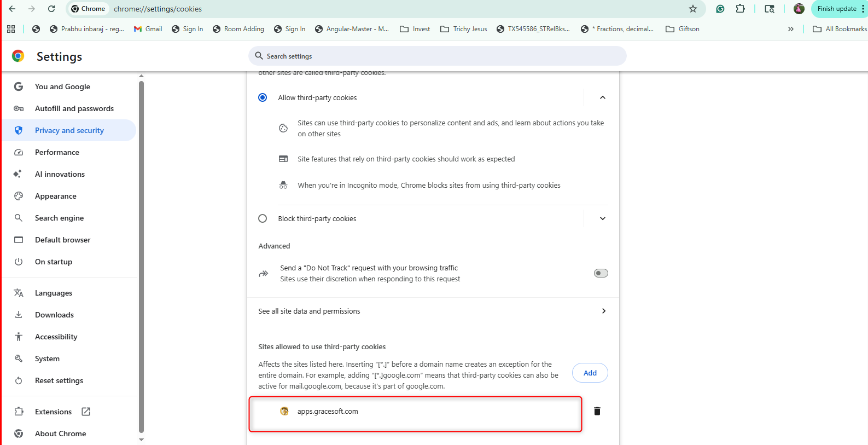Open the Room Adding bookmark
Viewport: 868px width, 445px height.
(238, 29)
